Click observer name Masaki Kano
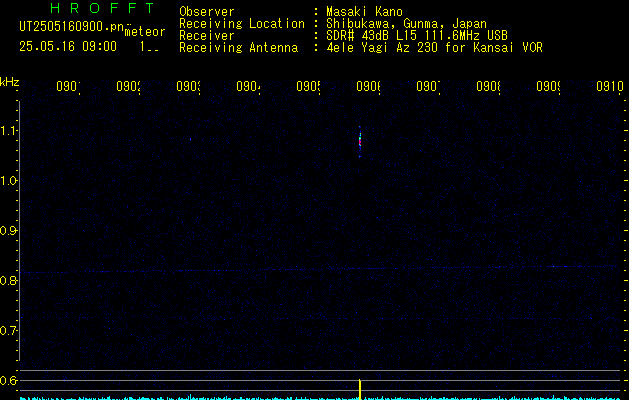The width and height of the screenshot is (629, 400). (364, 12)
